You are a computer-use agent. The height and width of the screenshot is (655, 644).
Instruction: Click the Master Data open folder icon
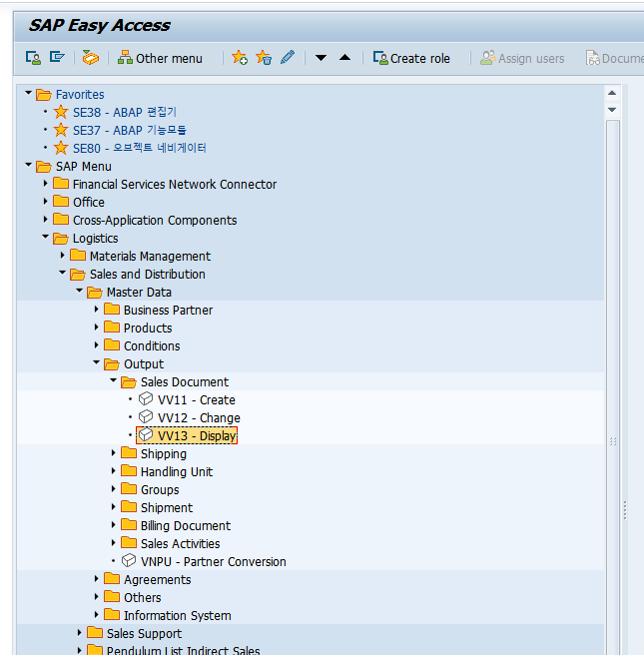95,292
